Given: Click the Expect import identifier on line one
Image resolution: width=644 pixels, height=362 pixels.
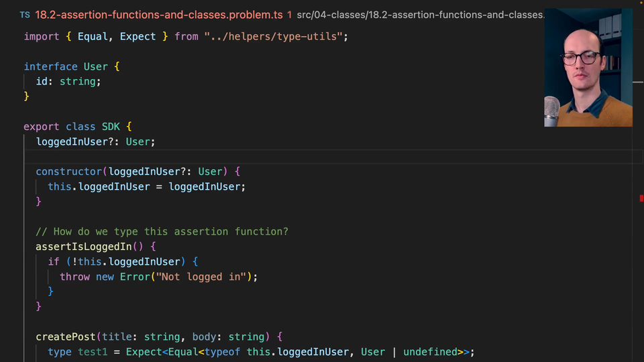Looking at the screenshot, I should tap(138, 36).
